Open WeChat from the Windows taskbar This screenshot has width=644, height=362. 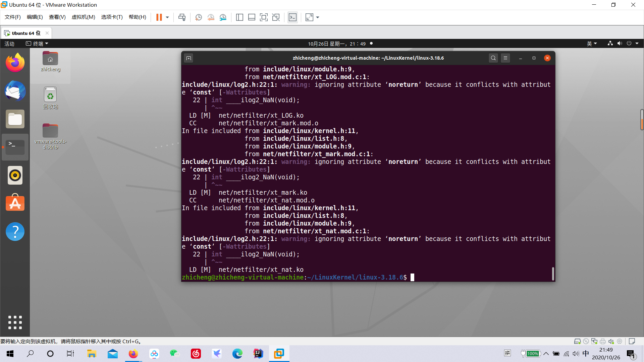point(175,354)
